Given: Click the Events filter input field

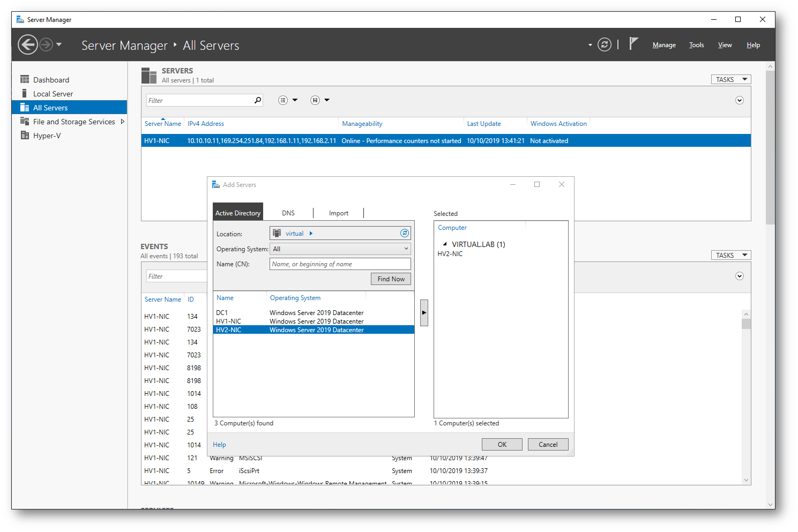Looking at the screenshot, I should coord(177,276).
